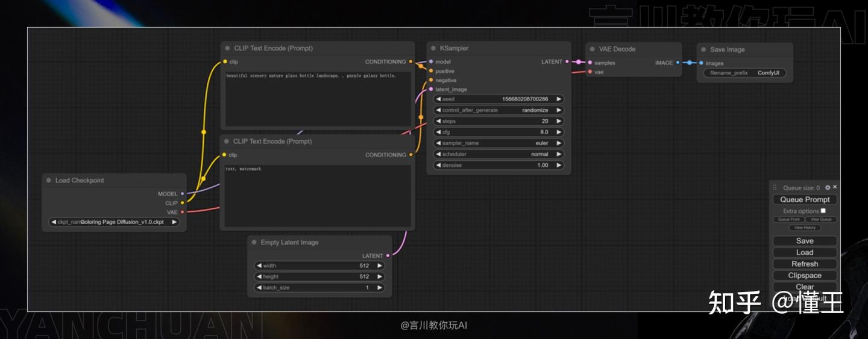Viewport: 868px width, 339px height.
Task: Click the Queue Front button
Action: point(788,219)
